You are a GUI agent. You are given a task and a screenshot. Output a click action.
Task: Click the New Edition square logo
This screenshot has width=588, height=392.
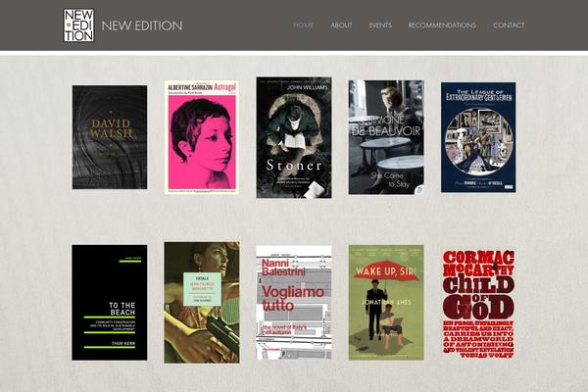pos(78,25)
